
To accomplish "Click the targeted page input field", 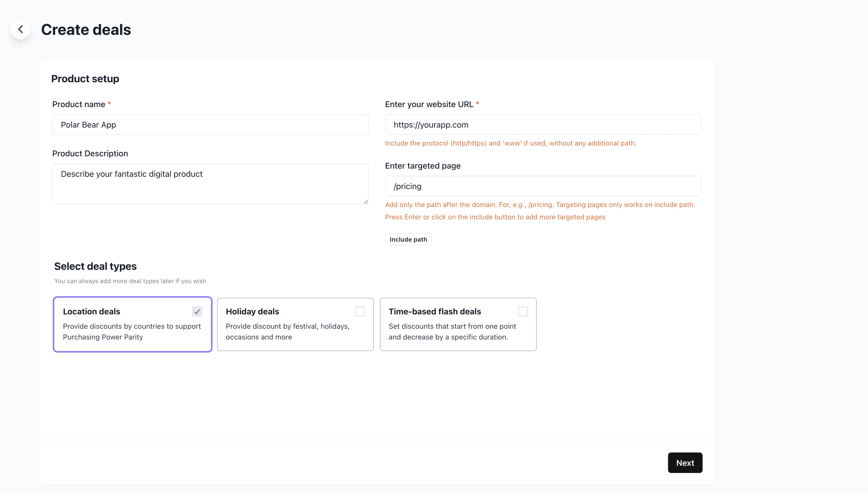I will pyautogui.click(x=543, y=186).
